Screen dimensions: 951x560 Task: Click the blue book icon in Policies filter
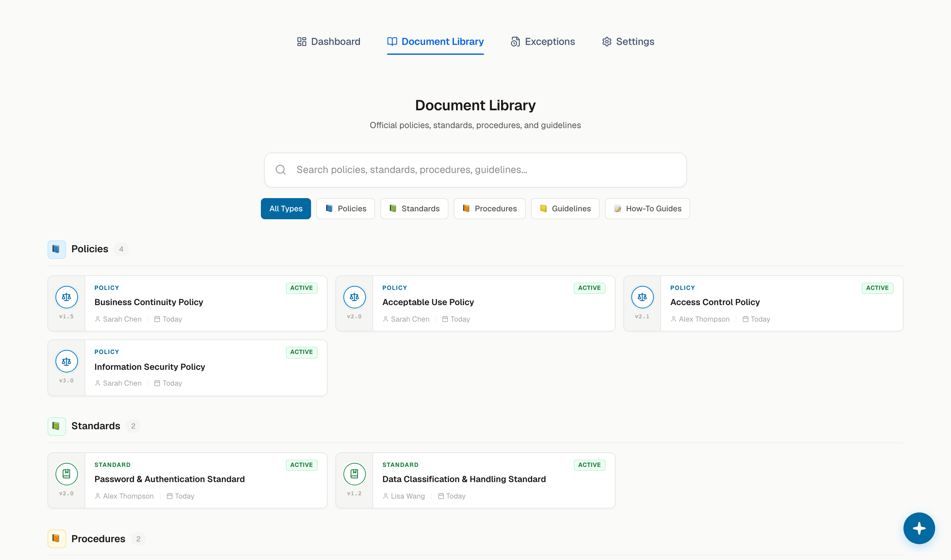point(329,208)
